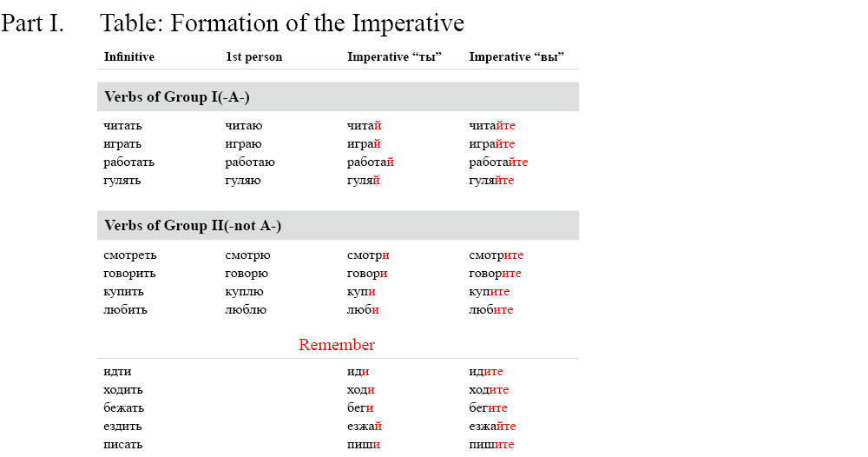This screenshot has width=868, height=457.
Task: Click the imperative 'любите' cell
Action: point(491,310)
